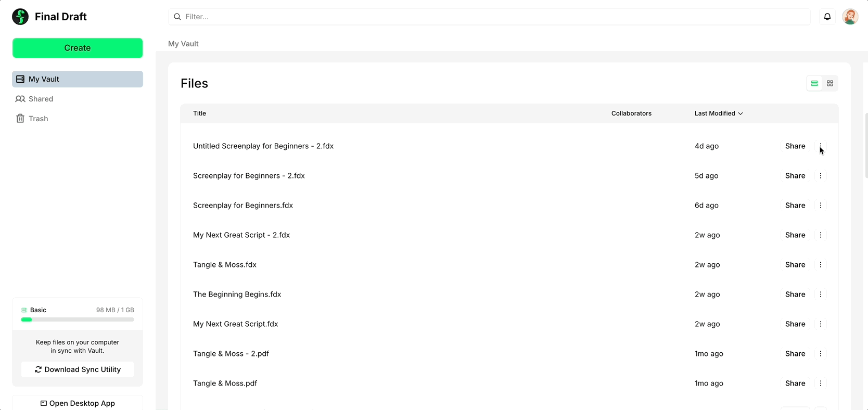Open more options for The Beginning Begins.fdx

[820, 294]
